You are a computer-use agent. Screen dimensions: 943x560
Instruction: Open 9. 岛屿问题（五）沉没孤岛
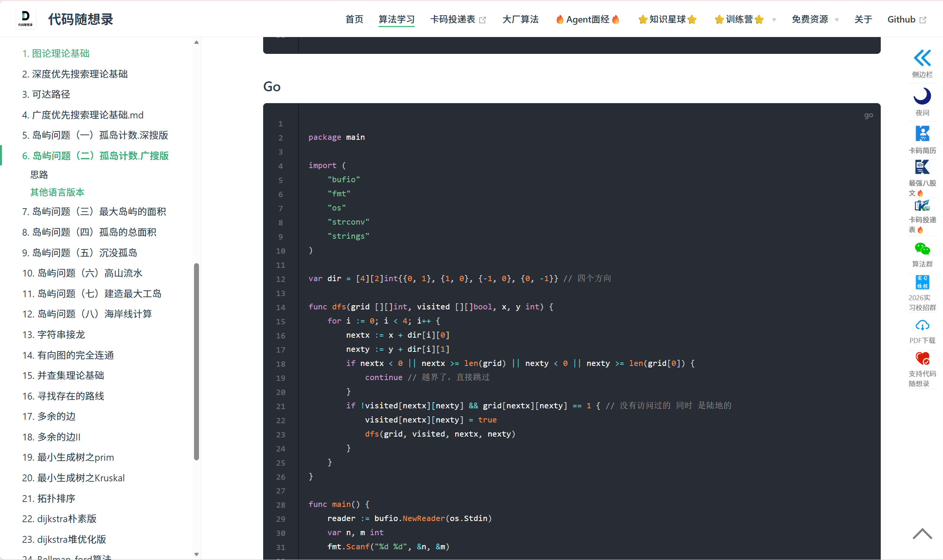pyautogui.click(x=79, y=252)
